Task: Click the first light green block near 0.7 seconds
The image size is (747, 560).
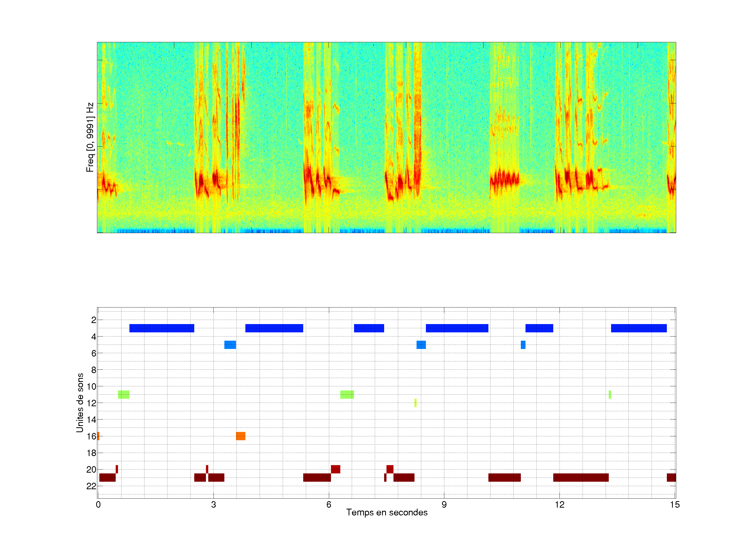Action: pos(124,395)
